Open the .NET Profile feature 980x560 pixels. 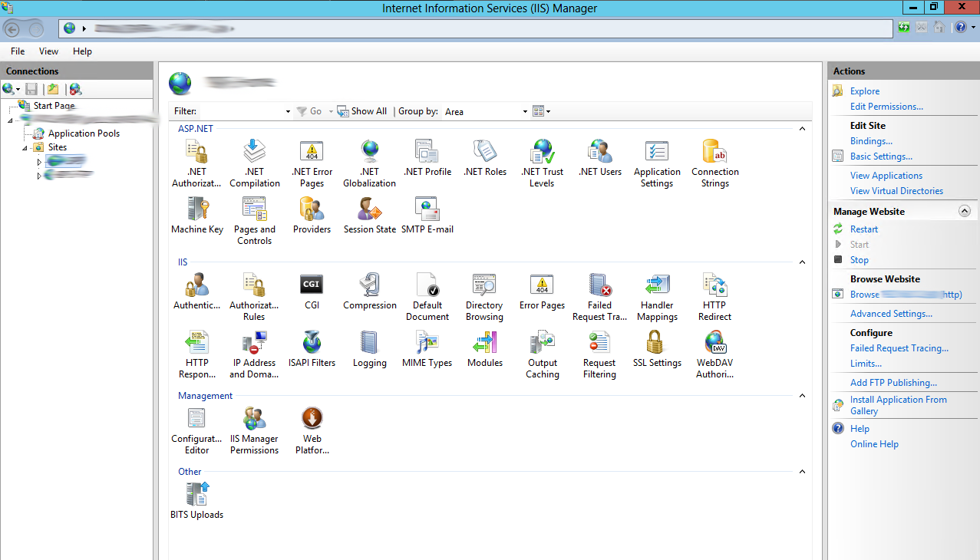(427, 158)
